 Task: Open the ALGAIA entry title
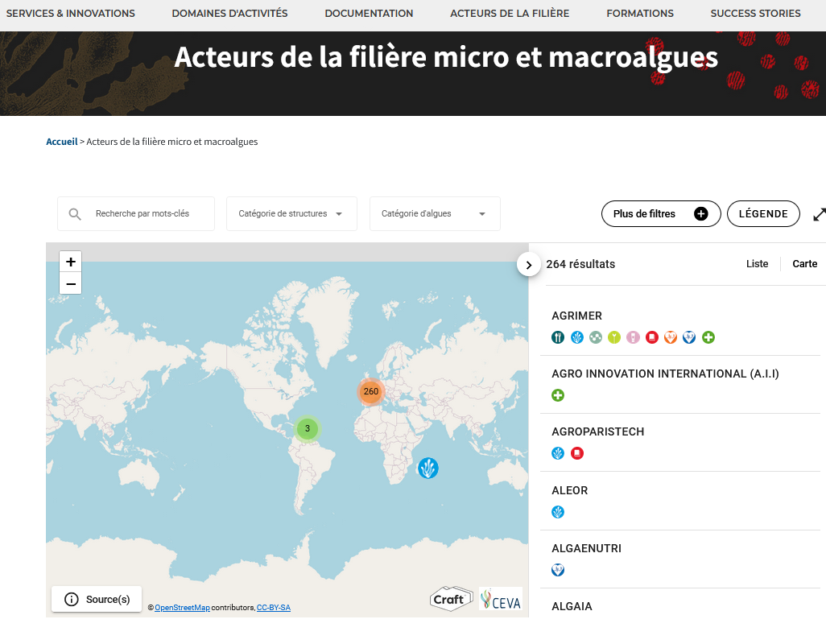click(572, 607)
